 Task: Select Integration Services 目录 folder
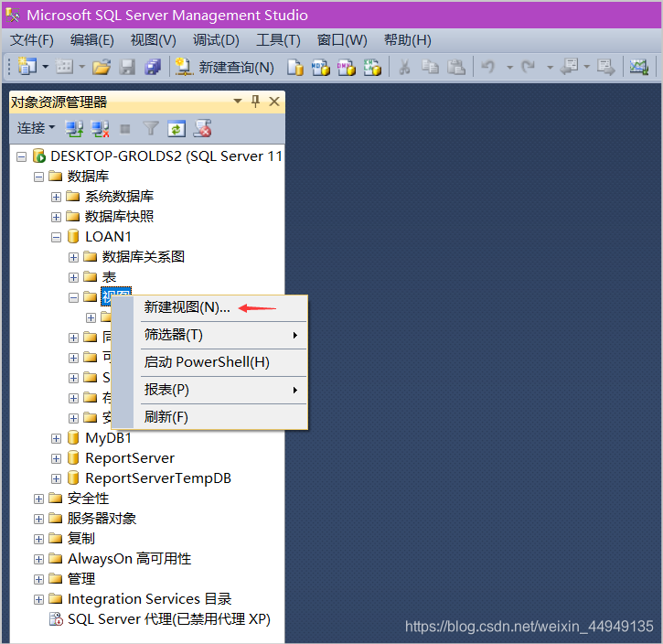pos(150,599)
